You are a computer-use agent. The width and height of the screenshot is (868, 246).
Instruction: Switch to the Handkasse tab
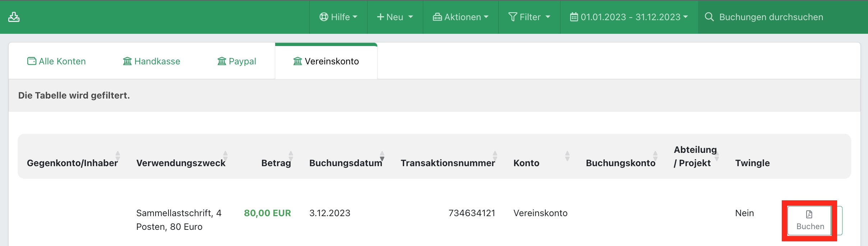tap(151, 61)
